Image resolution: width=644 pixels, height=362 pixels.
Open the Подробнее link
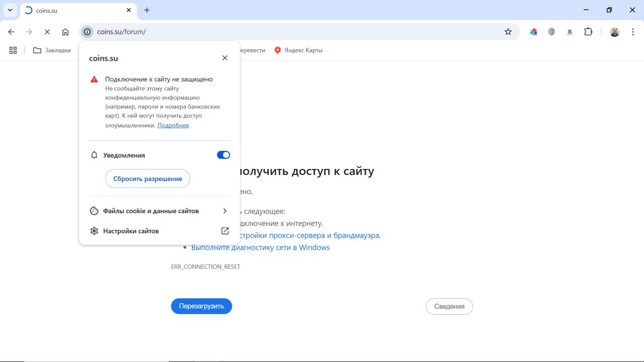pyautogui.click(x=173, y=125)
